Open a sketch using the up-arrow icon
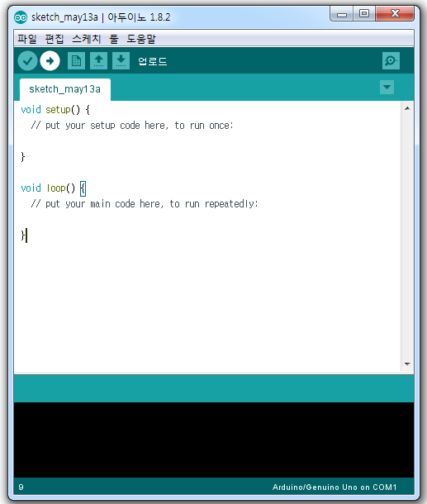This screenshot has width=427, height=504. tap(98, 61)
